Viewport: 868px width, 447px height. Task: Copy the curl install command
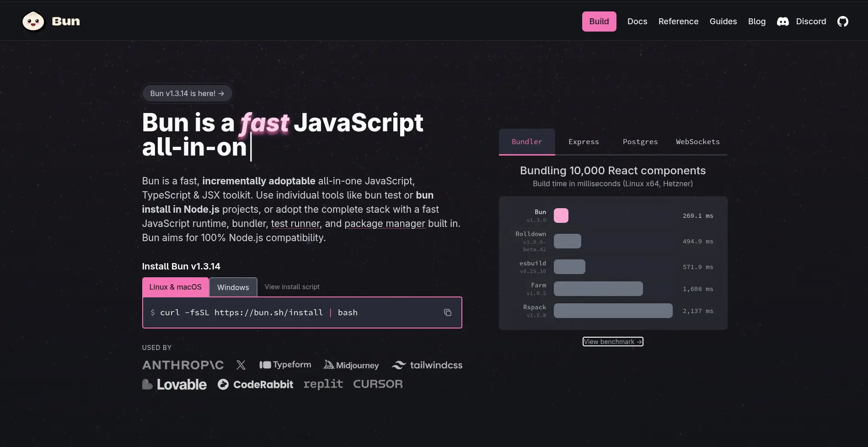448,312
